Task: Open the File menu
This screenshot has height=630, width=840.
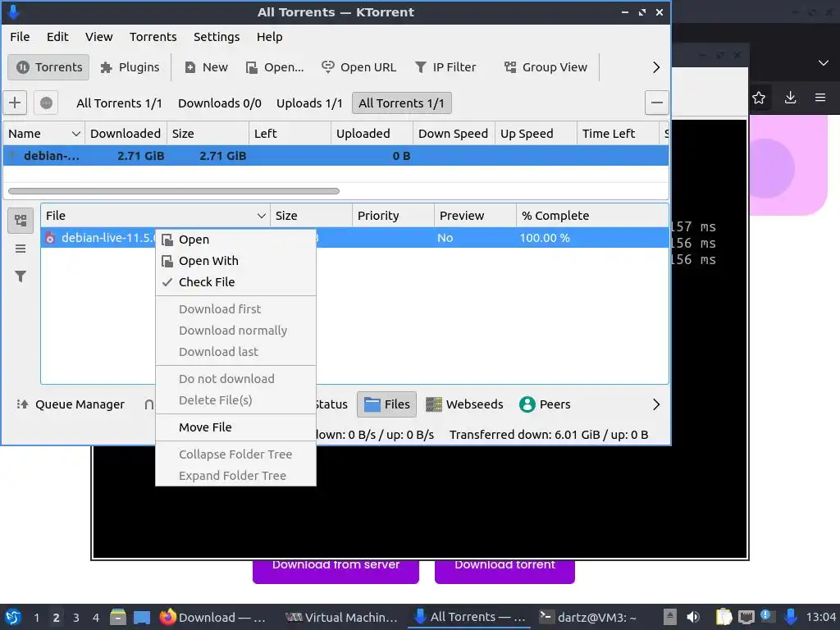Action: click(x=20, y=36)
